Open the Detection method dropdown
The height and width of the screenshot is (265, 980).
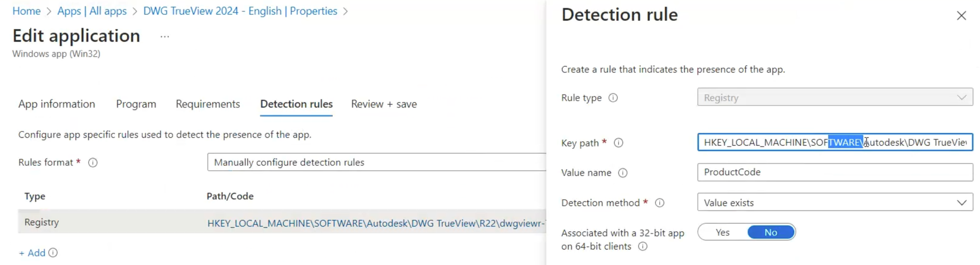[x=835, y=202]
